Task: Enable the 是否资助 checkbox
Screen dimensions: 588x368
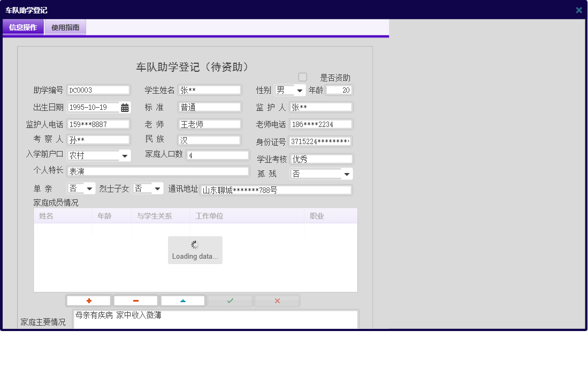Action: [x=303, y=77]
